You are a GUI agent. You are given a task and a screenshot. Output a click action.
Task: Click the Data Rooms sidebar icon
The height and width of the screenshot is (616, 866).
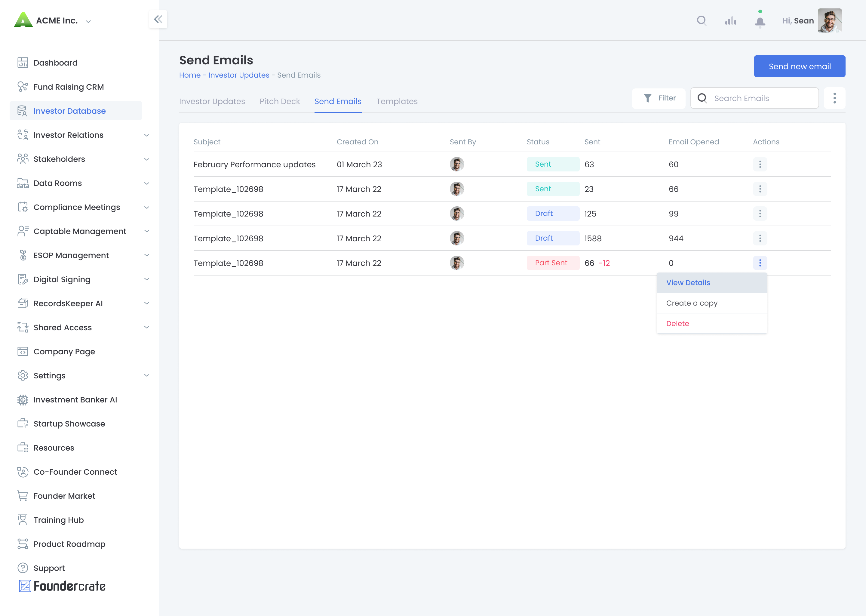click(23, 183)
